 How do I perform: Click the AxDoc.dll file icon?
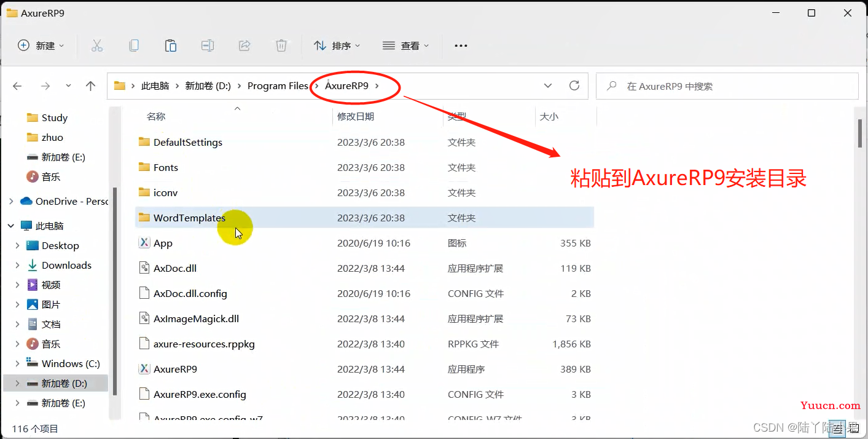[144, 268]
